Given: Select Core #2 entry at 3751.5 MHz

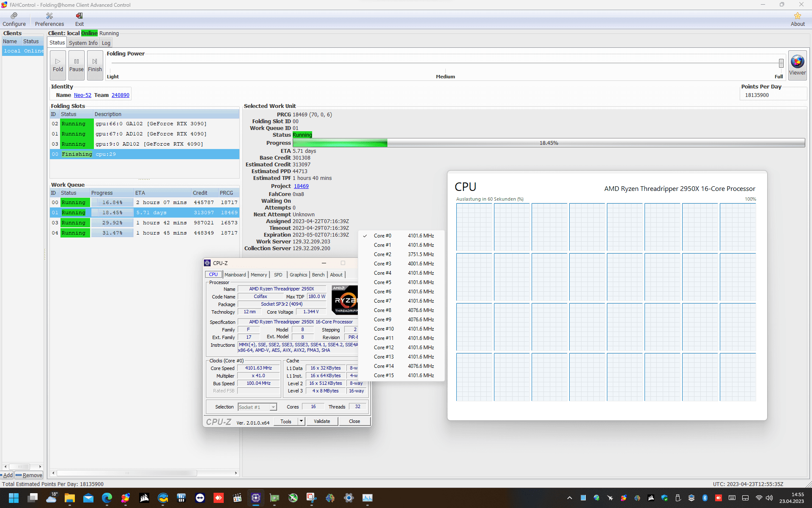Looking at the screenshot, I should coord(401,254).
